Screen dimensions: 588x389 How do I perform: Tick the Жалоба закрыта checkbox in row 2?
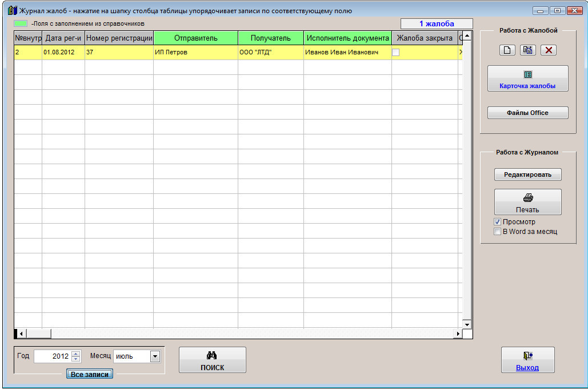(395, 53)
